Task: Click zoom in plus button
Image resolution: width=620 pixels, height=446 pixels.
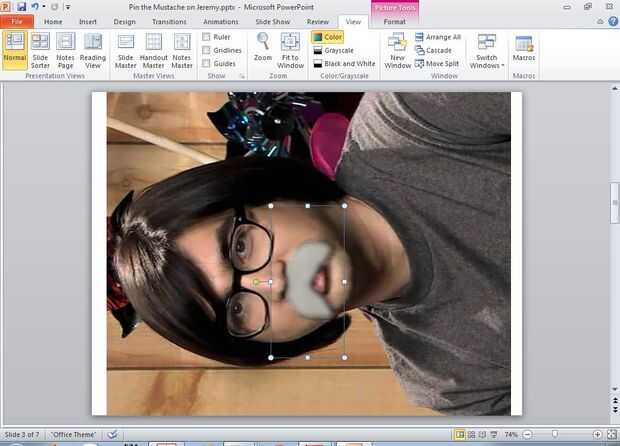Action: pos(597,435)
